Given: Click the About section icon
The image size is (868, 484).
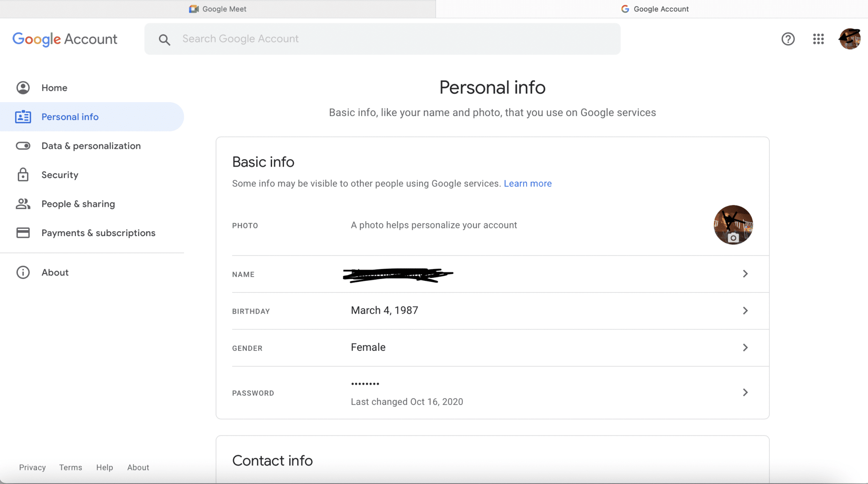Looking at the screenshot, I should [x=22, y=272].
